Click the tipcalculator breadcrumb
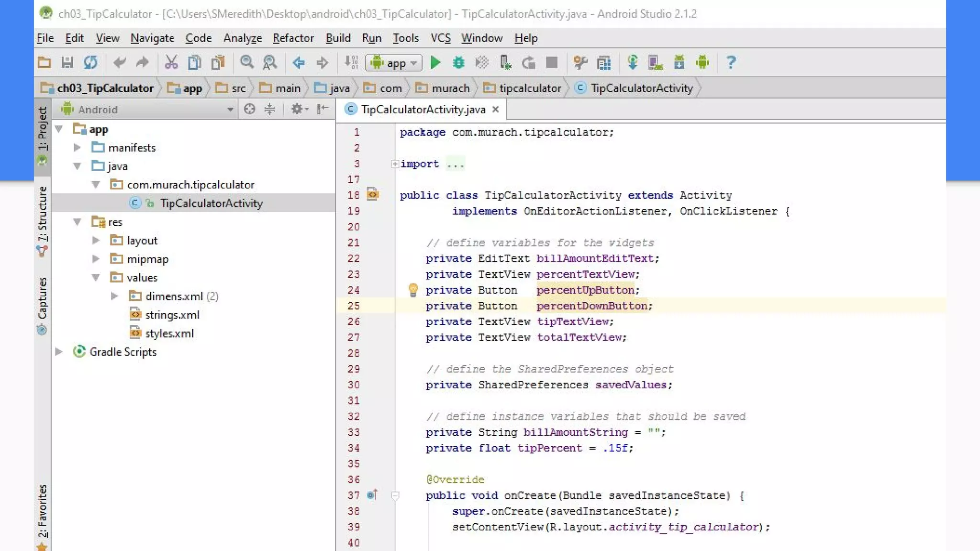980x551 pixels. tap(530, 88)
